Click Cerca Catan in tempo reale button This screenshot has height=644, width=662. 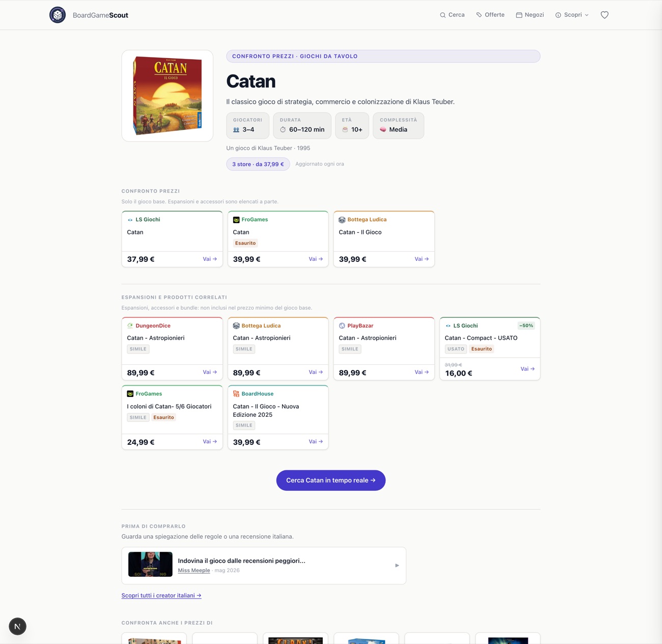click(x=331, y=480)
